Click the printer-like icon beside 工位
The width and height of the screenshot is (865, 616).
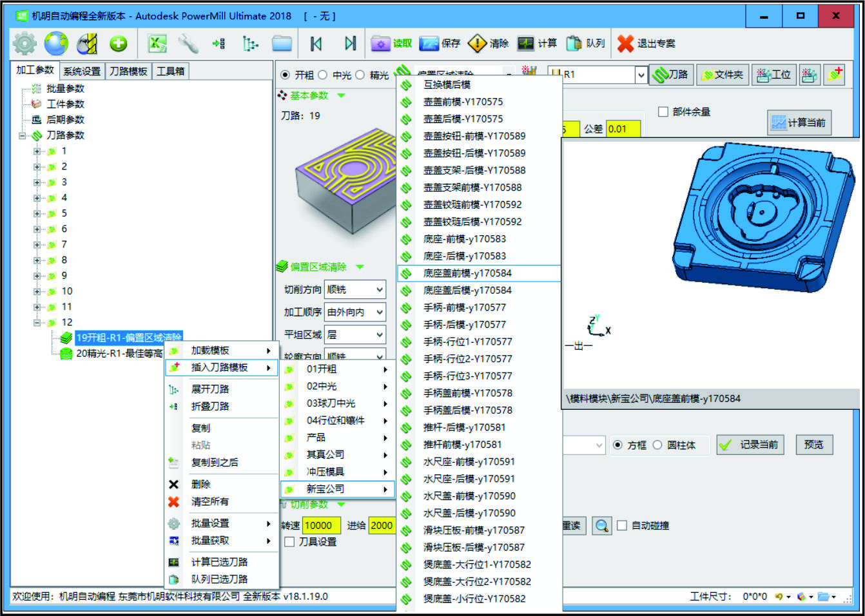point(810,75)
